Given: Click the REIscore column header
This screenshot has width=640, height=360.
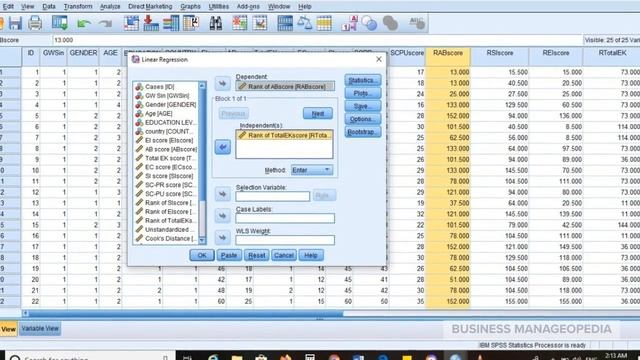Looking at the screenshot, I should coord(556,57).
